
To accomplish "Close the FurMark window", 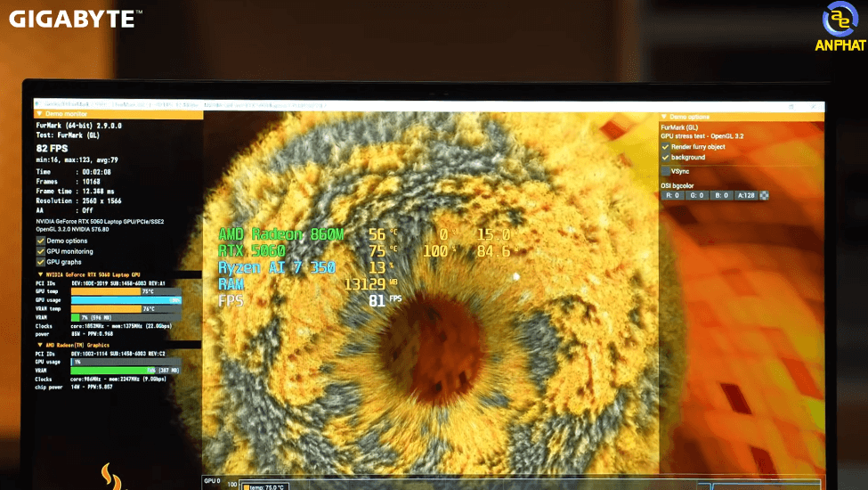I will click(x=813, y=106).
